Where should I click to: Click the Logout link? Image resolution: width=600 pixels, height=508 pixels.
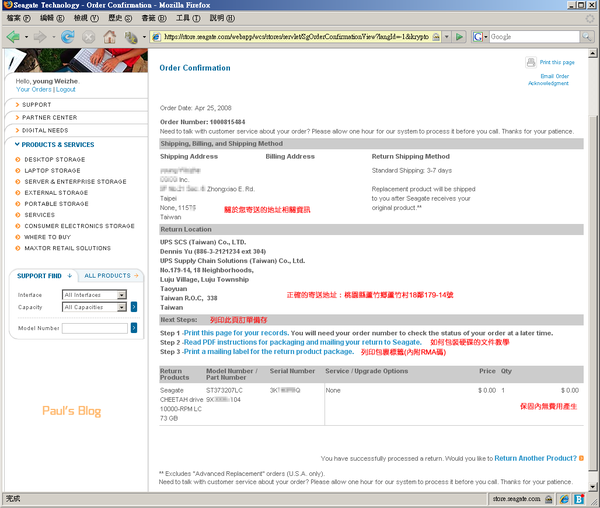tap(66, 90)
